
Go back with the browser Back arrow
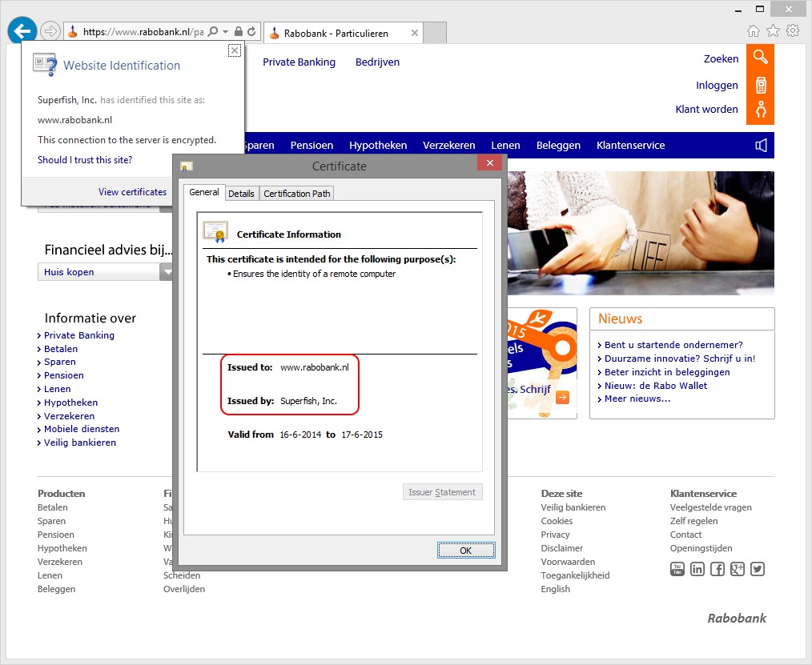point(22,31)
